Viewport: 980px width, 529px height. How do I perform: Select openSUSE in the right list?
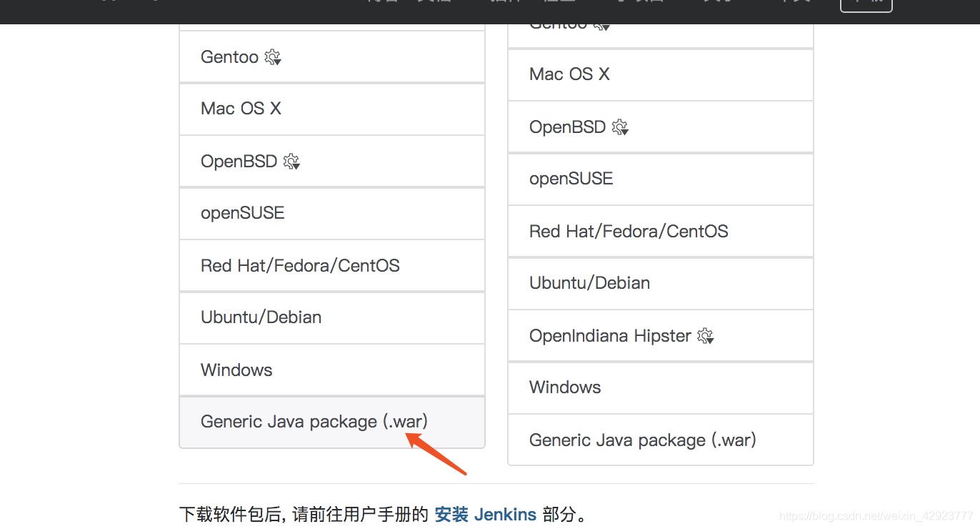point(661,179)
